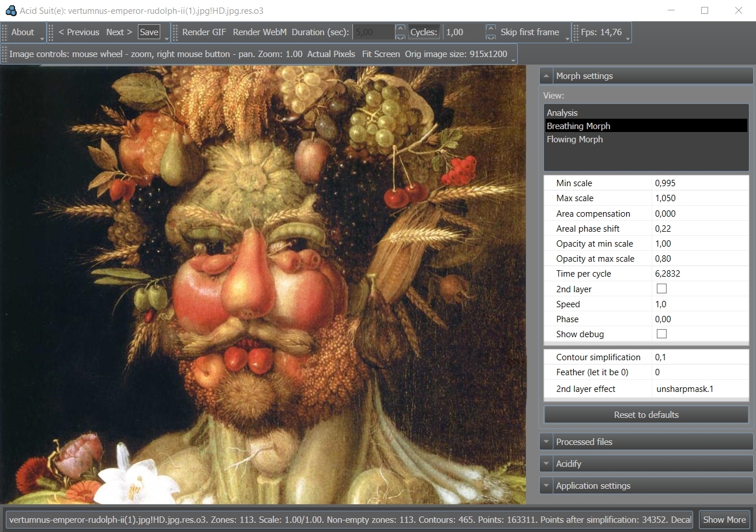Click the grip handle left of Render GIF
Image resolution: width=756 pixels, height=532 pixels.
point(175,32)
